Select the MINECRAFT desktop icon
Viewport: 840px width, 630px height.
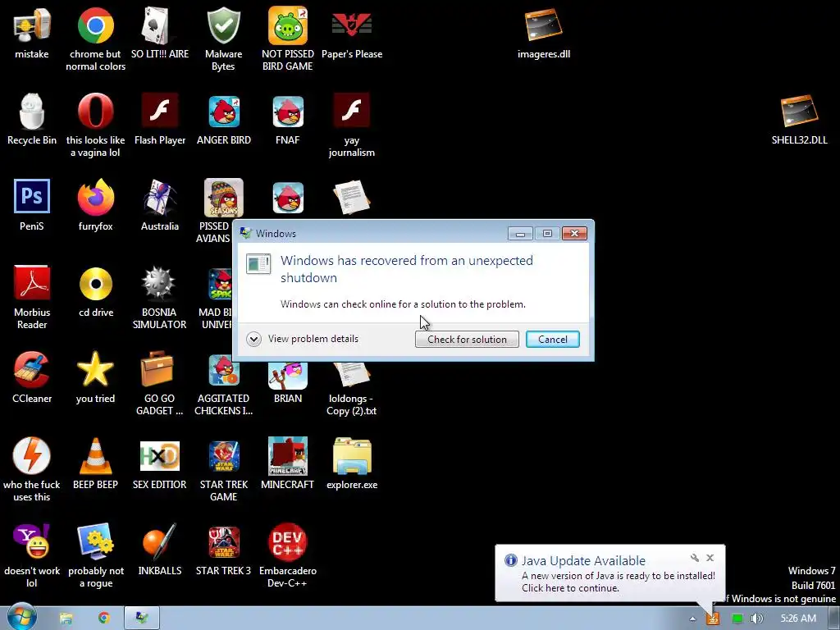coord(288,455)
